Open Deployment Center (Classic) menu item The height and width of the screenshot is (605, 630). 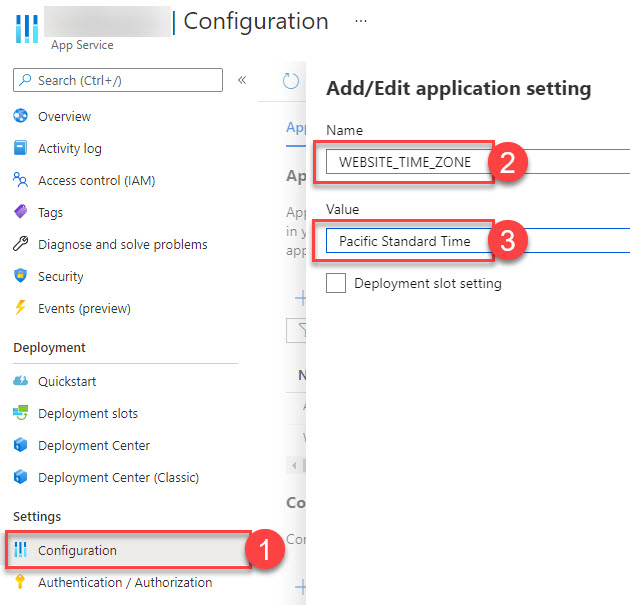(118, 478)
